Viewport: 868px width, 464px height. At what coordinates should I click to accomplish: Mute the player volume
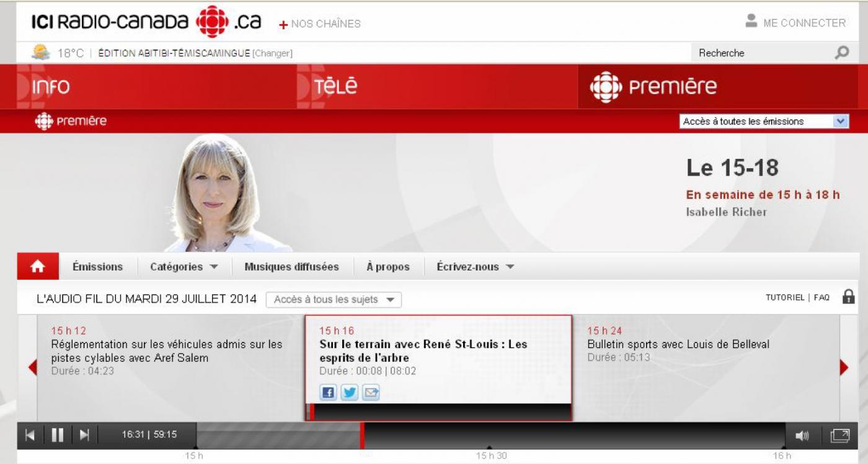pos(802,436)
